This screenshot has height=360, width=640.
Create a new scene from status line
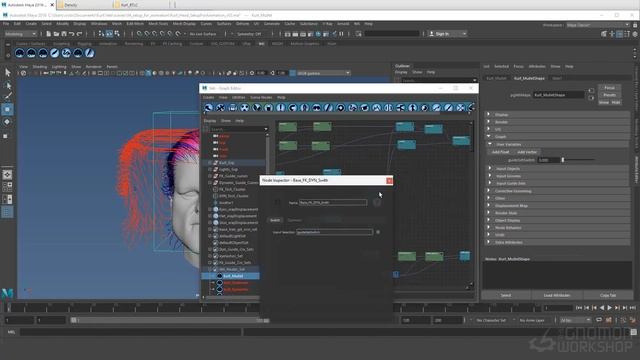pos(48,34)
